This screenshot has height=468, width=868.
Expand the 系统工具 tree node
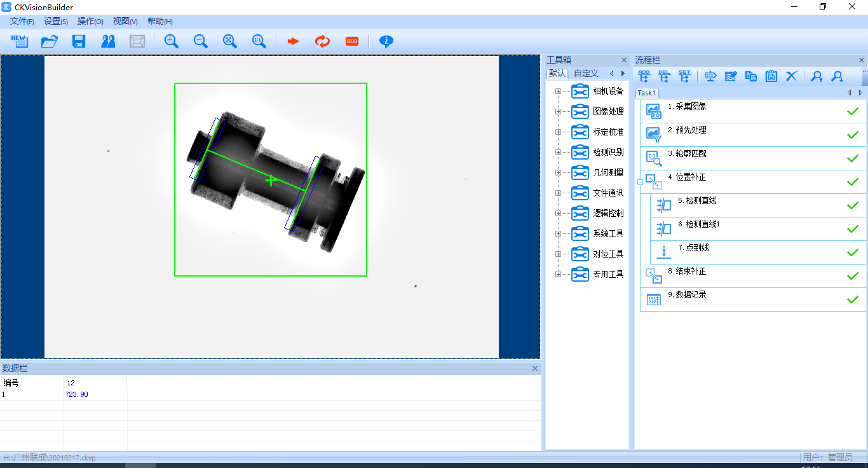[x=558, y=233]
